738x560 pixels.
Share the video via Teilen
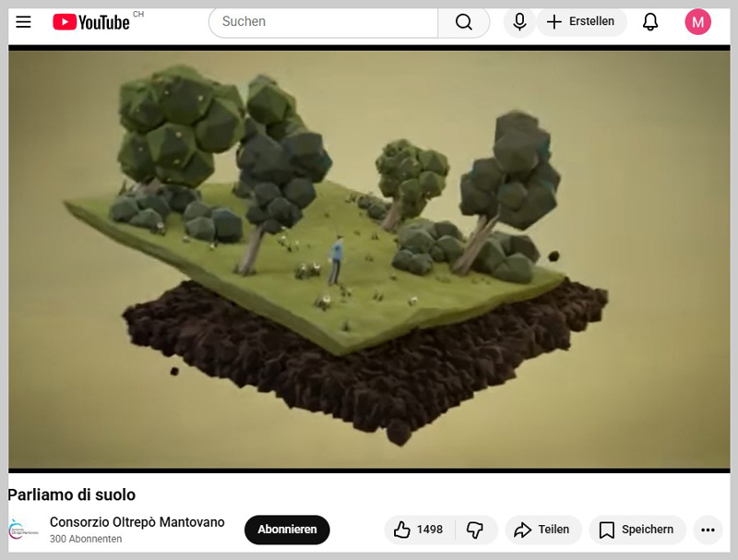coord(542,530)
